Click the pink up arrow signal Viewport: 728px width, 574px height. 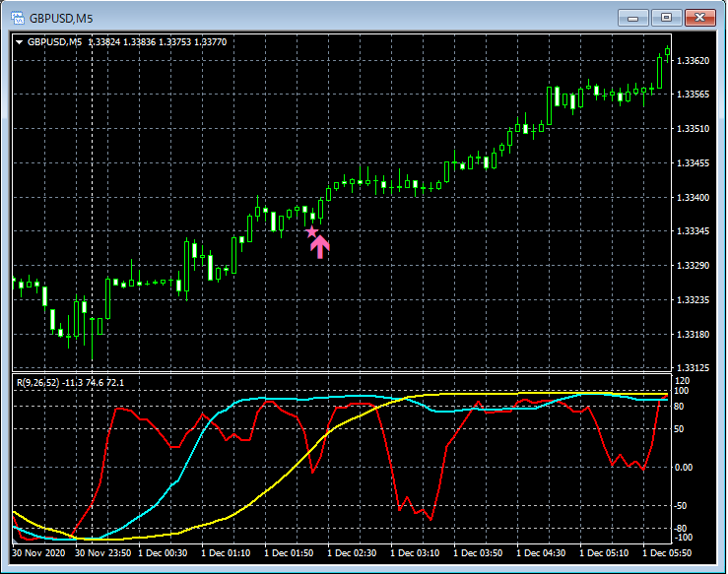coord(319,247)
